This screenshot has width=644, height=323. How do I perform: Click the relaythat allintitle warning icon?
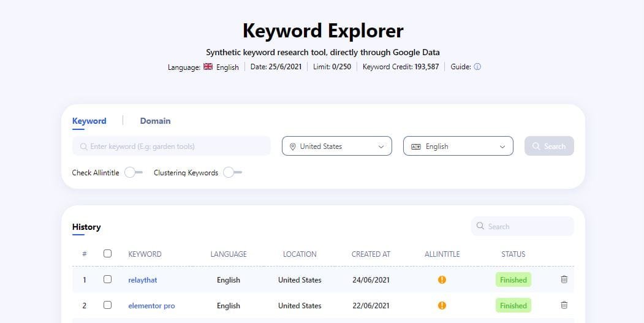[442, 280]
